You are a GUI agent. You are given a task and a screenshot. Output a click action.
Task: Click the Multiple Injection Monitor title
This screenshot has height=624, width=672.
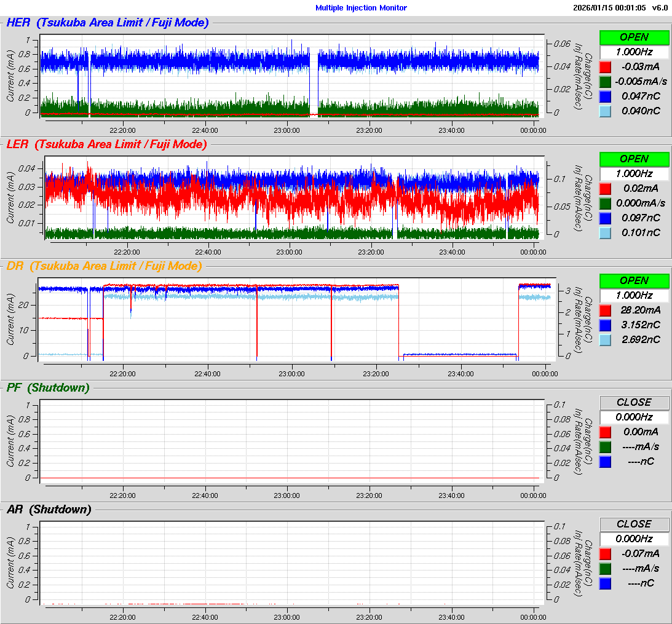(361, 8)
